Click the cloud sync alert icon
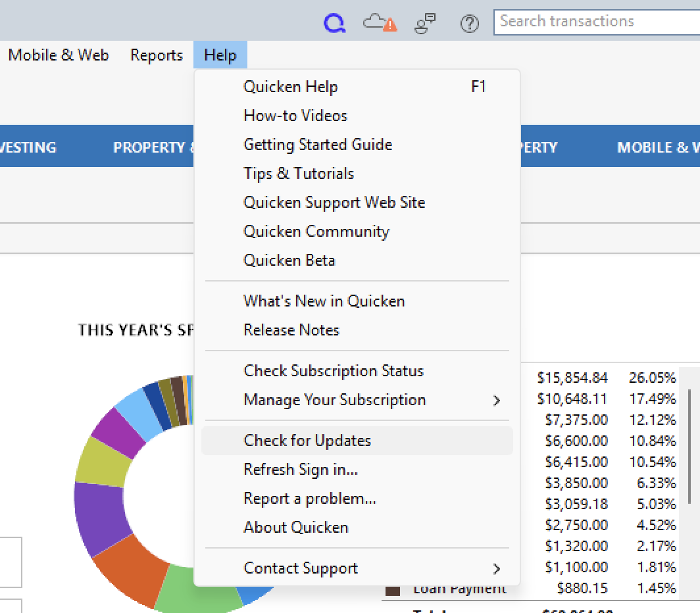700x613 pixels. coord(379,22)
